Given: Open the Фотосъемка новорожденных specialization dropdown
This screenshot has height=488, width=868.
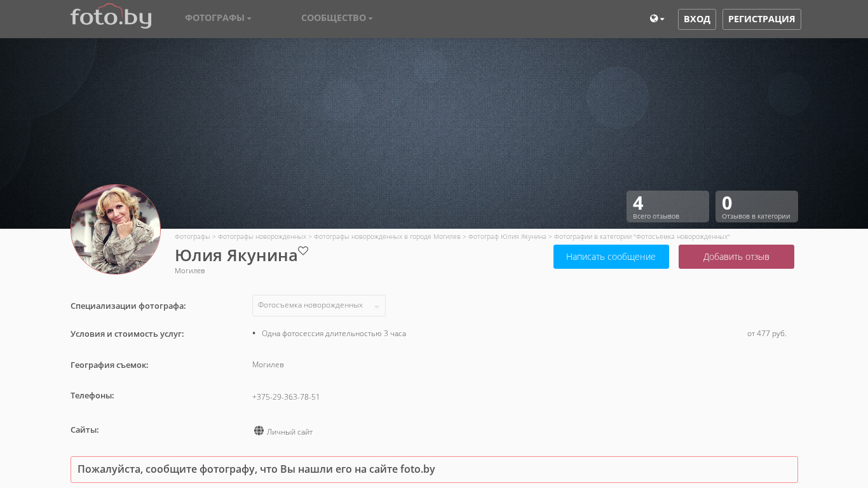Looking at the screenshot, I should 318,306.
